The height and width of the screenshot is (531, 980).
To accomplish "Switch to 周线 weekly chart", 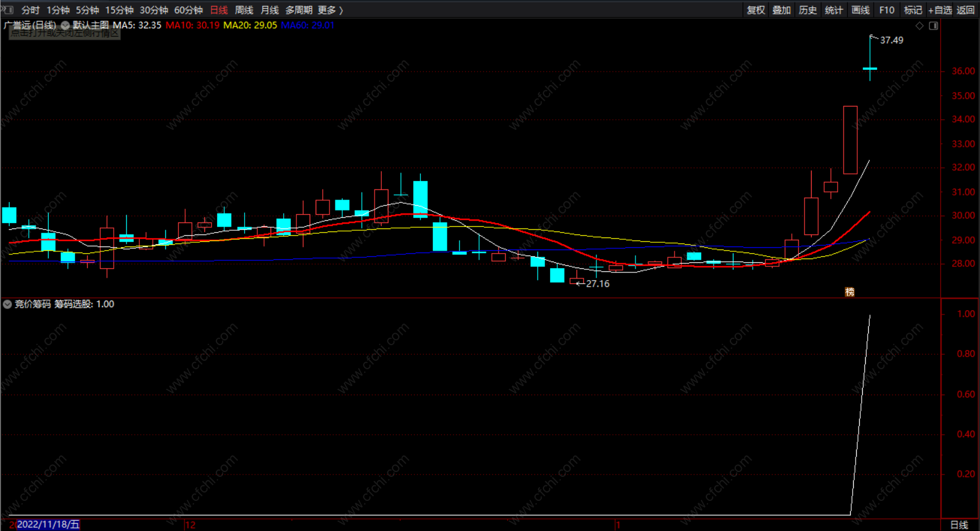I will pos(244,10).
